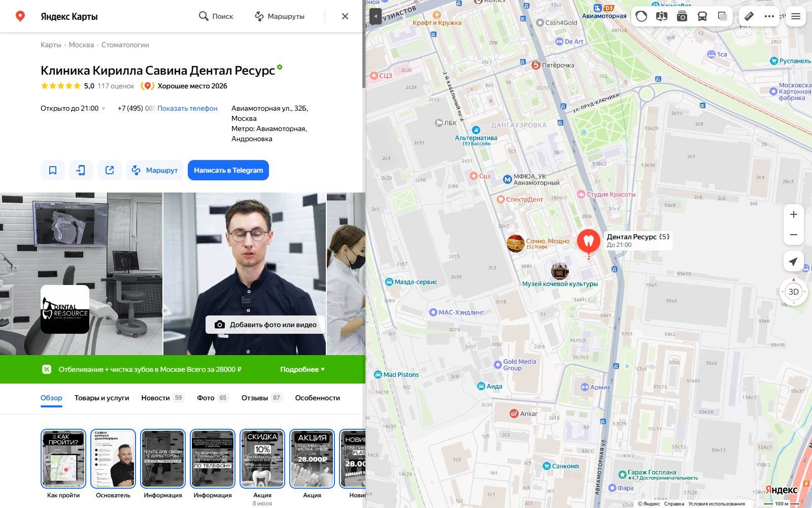Click the Сочно. Мощно cafe map marker
Viewport: 812px width, 508px height.
click(x=516, y=243)
